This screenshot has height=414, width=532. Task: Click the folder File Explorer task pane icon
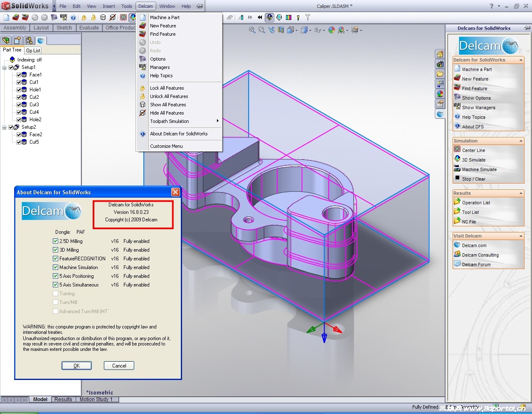(440, 74)
